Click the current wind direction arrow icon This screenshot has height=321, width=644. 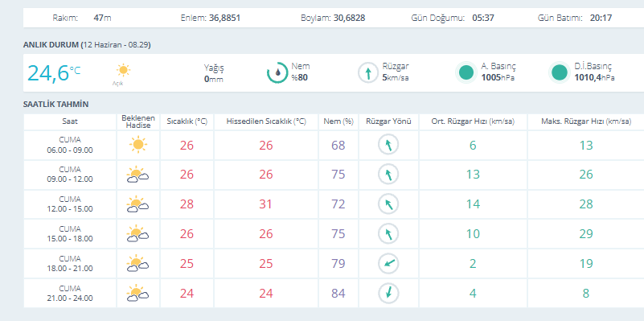[x=368, y=73]
